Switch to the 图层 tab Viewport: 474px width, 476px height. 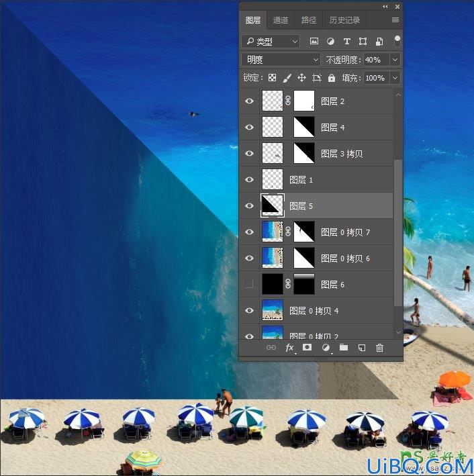coord(252,20)
